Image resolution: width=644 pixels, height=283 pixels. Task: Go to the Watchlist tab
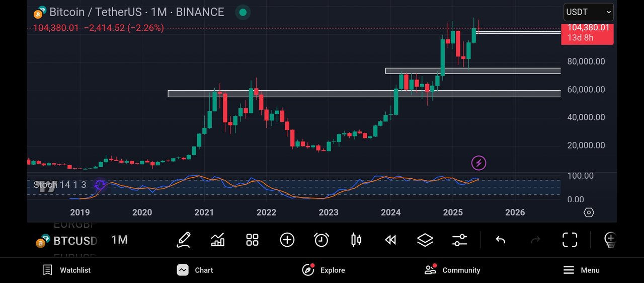click(x=66, y=270)
